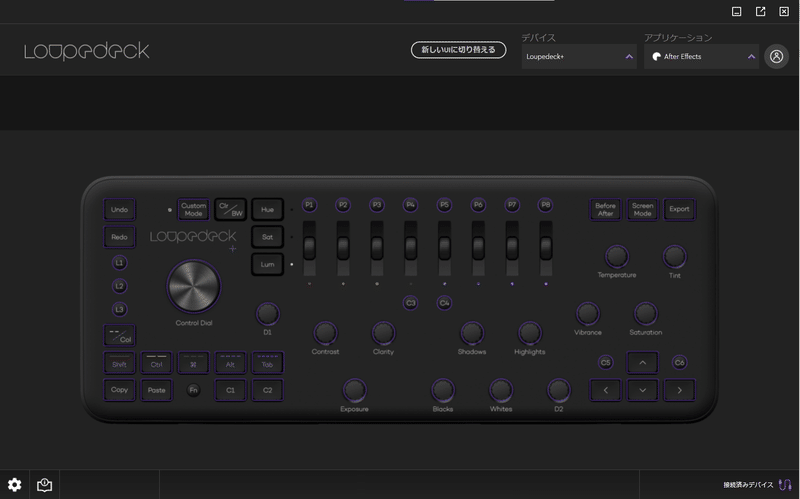Click the C1 key
This screenshot has width=800, height=499.
(x=231, y=390)
